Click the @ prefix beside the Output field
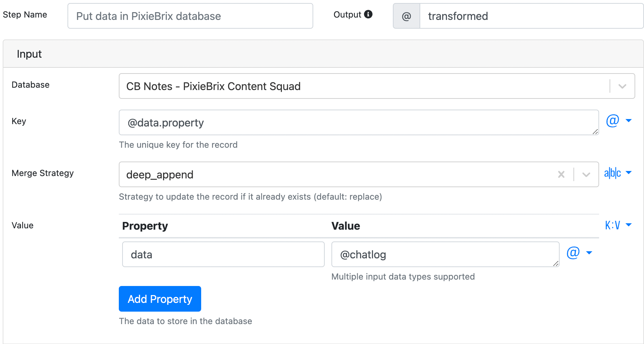This screenshot has width=644, height=344. pyautogui.click(x=406, y=16)
